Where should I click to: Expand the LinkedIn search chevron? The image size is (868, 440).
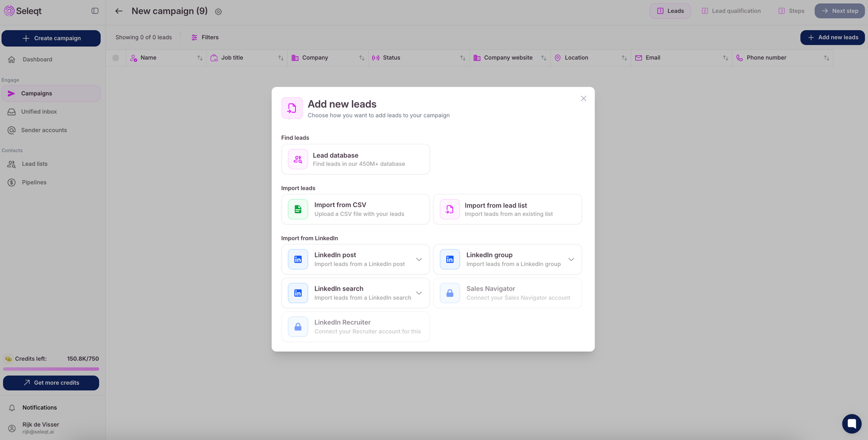point(419,293)
